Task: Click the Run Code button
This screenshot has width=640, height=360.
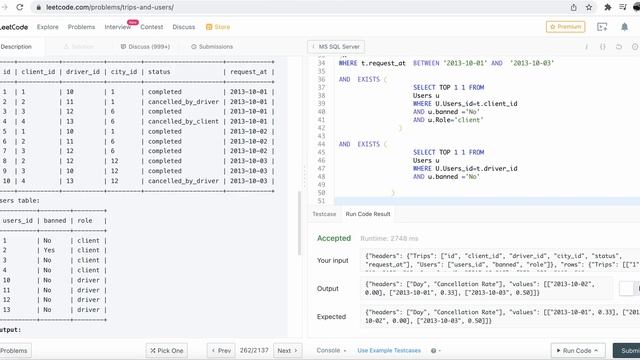Action: (577, 351)
